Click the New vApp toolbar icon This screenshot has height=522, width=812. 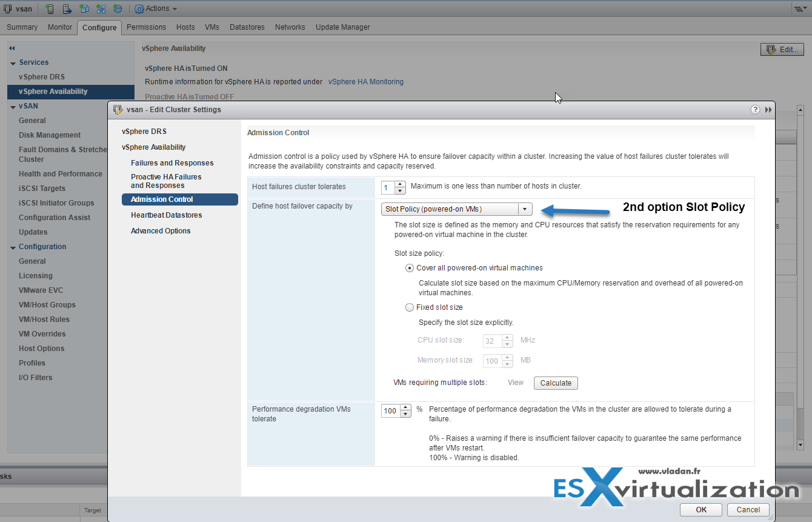101,8
